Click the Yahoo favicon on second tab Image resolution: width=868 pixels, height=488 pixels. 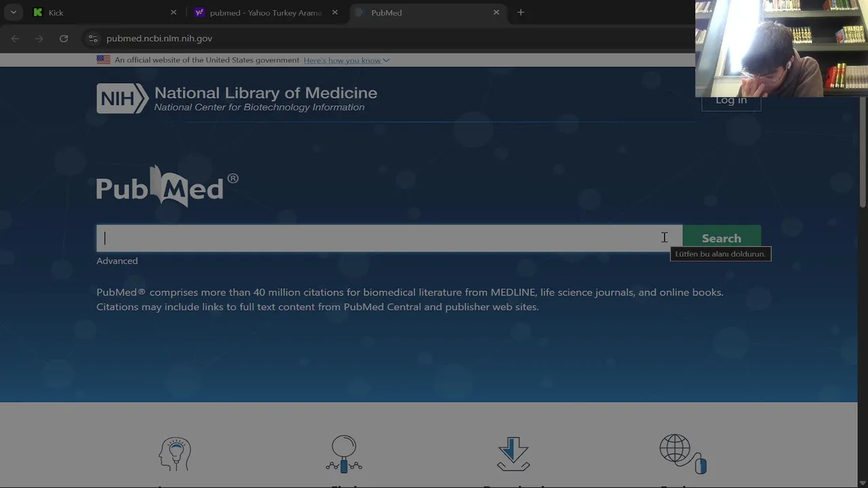199,12
